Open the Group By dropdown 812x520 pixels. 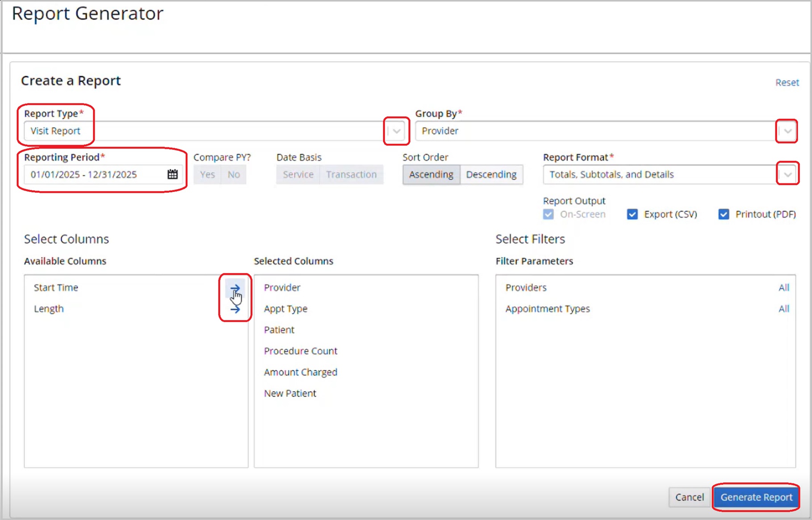787,131
